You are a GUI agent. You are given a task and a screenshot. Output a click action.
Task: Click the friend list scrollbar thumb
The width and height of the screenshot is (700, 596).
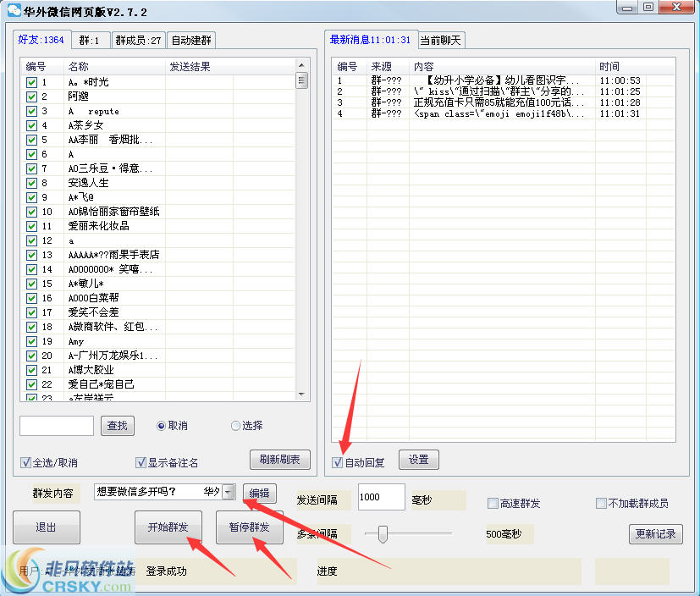[302, 80]
